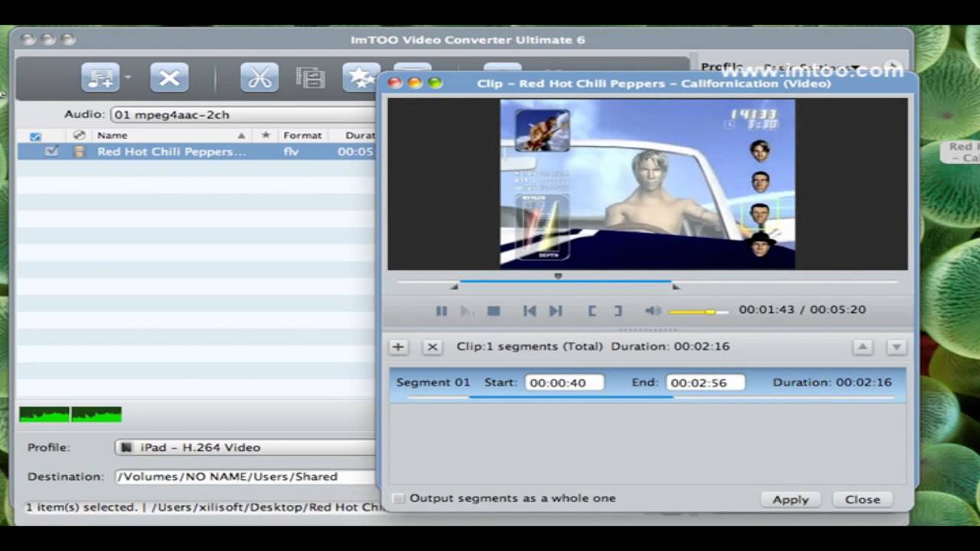Toggle the select-all checkbox in list header
Image resolution: width=980 pixels, height=551 pixels.
35,136
